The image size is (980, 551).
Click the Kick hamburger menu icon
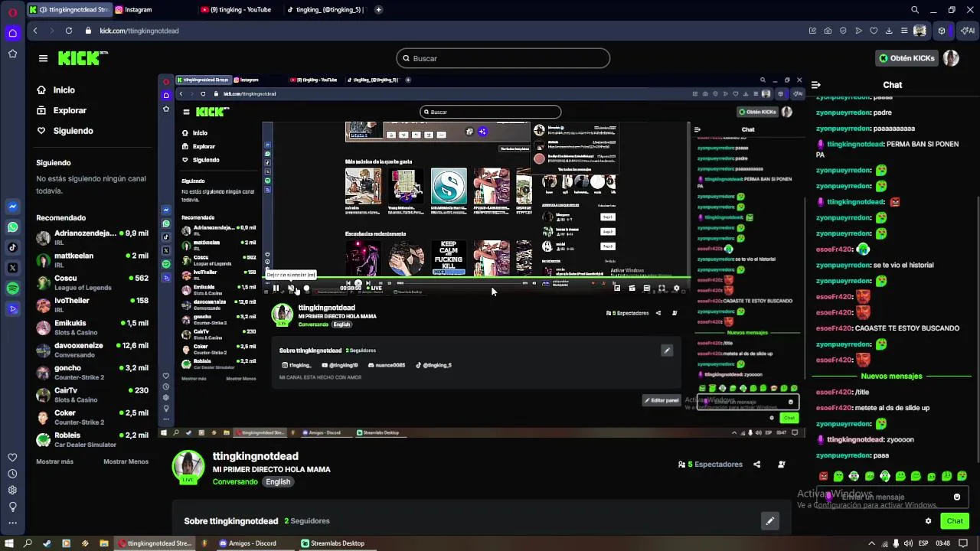(43, 58)
